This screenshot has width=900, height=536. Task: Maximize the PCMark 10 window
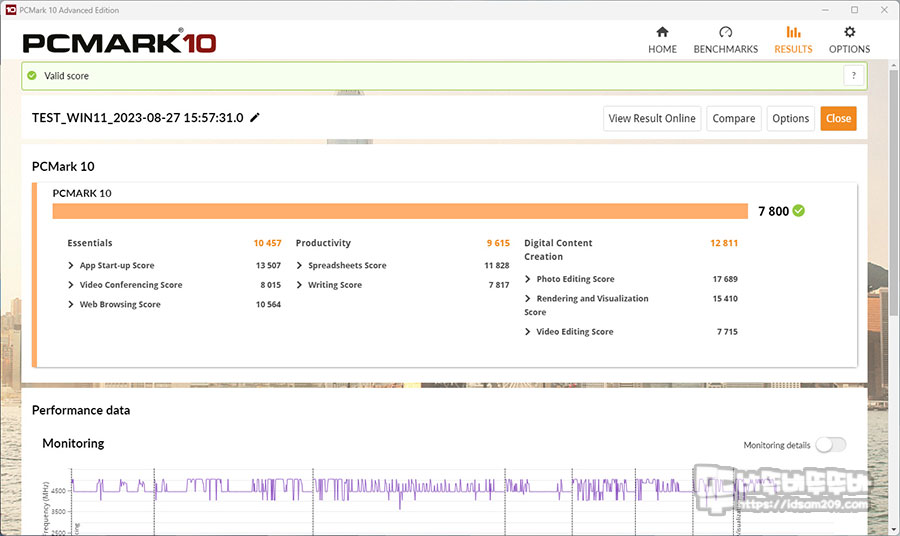(x=854, y=10)
